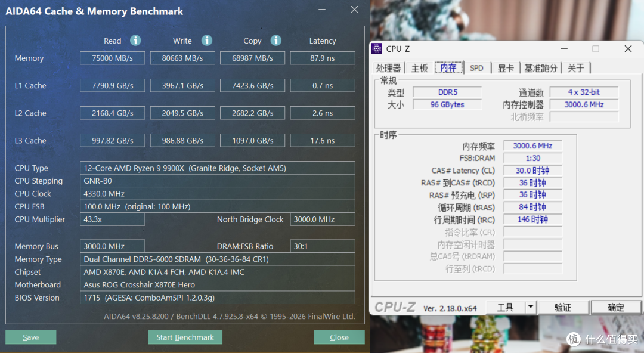Open the Read benchmark info icon
Screen dimensions: 644x353
[135, 41]
